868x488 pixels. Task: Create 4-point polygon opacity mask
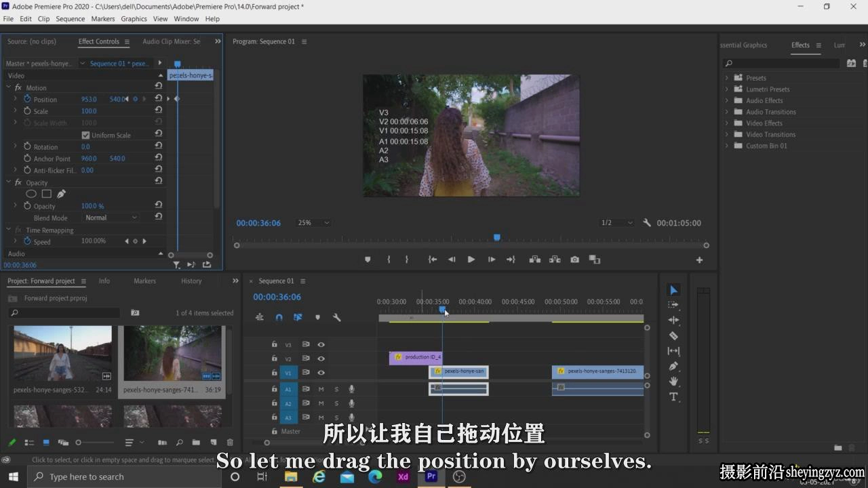pyautogui.click(x=47, y=194)
